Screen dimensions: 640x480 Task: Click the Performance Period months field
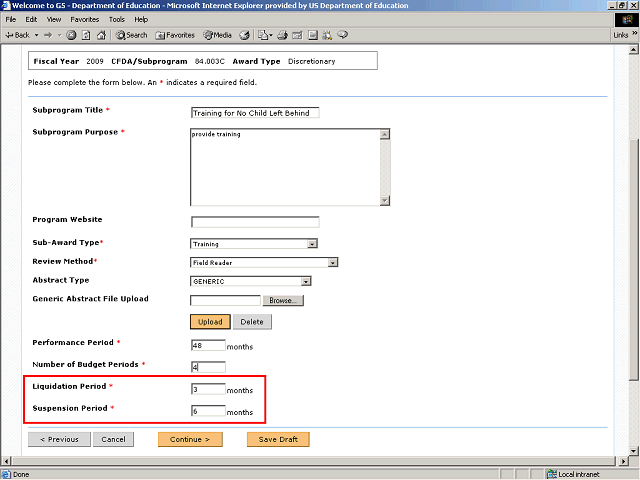point(208,345)
